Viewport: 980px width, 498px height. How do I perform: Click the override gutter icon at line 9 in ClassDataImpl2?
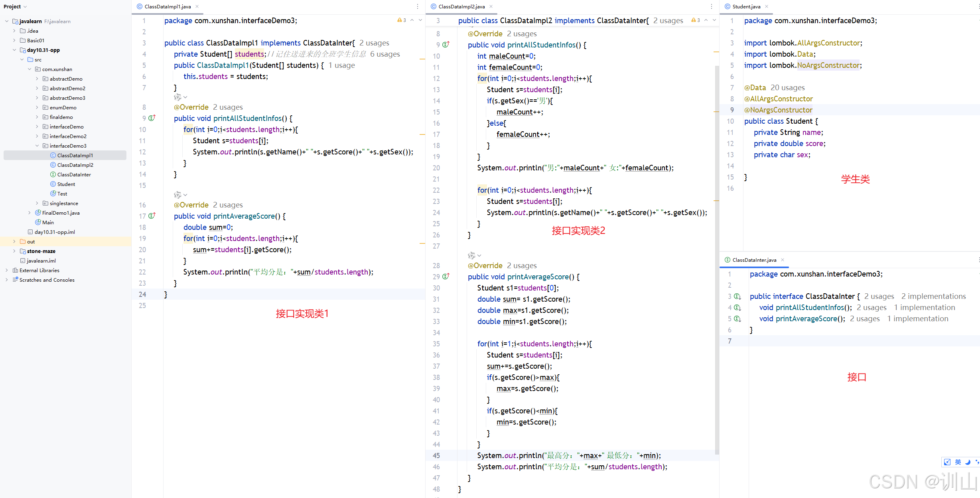click(x=446, y=45)
